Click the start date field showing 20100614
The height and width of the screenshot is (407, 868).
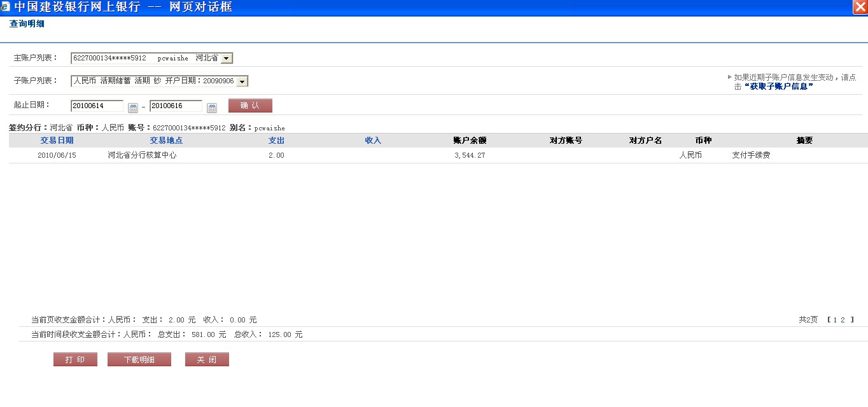click(x=97, y=106)
